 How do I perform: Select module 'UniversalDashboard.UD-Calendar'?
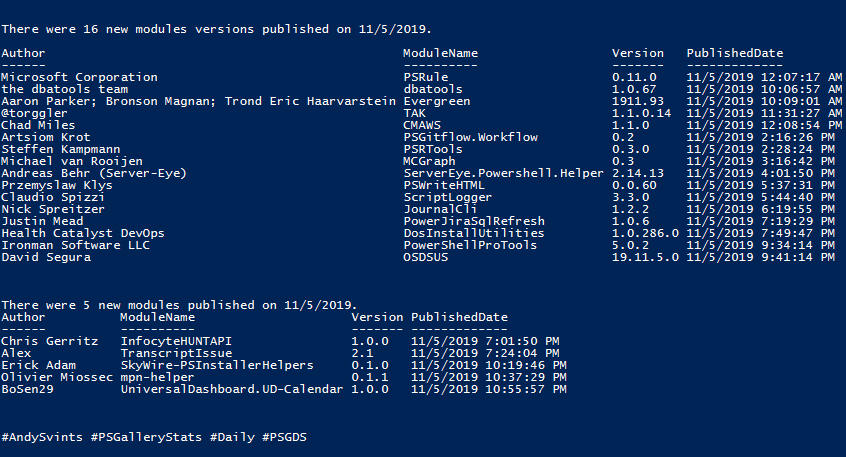[231, 389]
